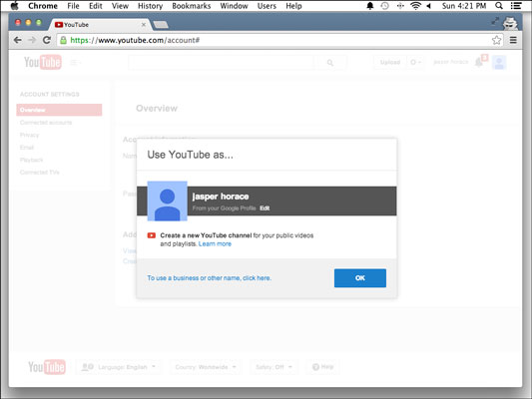This screenshot has height=399, width=532.
Task: Open the Language: English dropdown
Action: (119, 367)
